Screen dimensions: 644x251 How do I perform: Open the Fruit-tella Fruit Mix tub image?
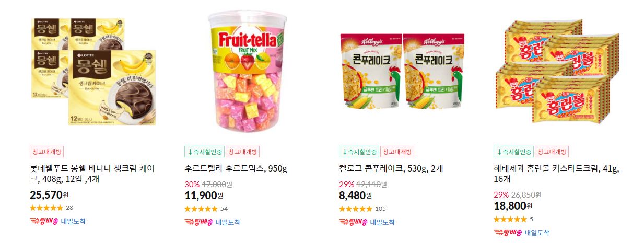point(248,73)
